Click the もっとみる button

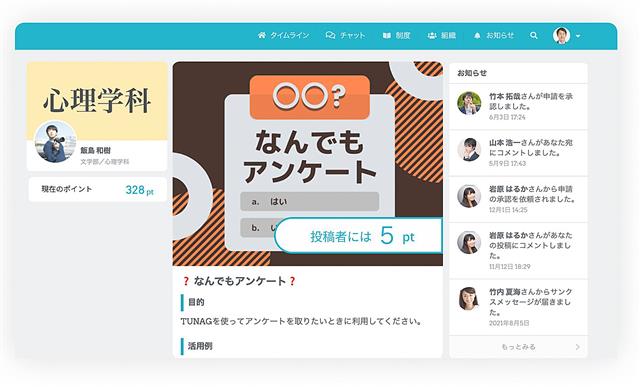518,347
